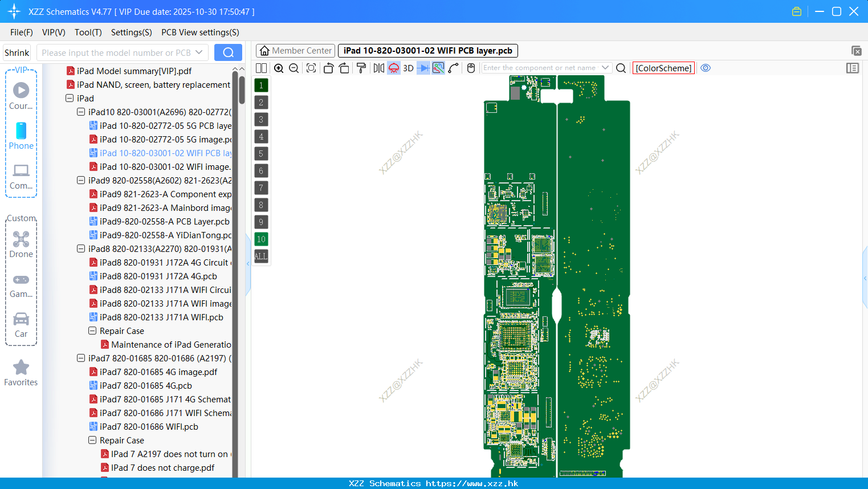The image size is (868, 489).
Task: Collapse the iPad10 820-03001 node
Action: tap(81, 112)
